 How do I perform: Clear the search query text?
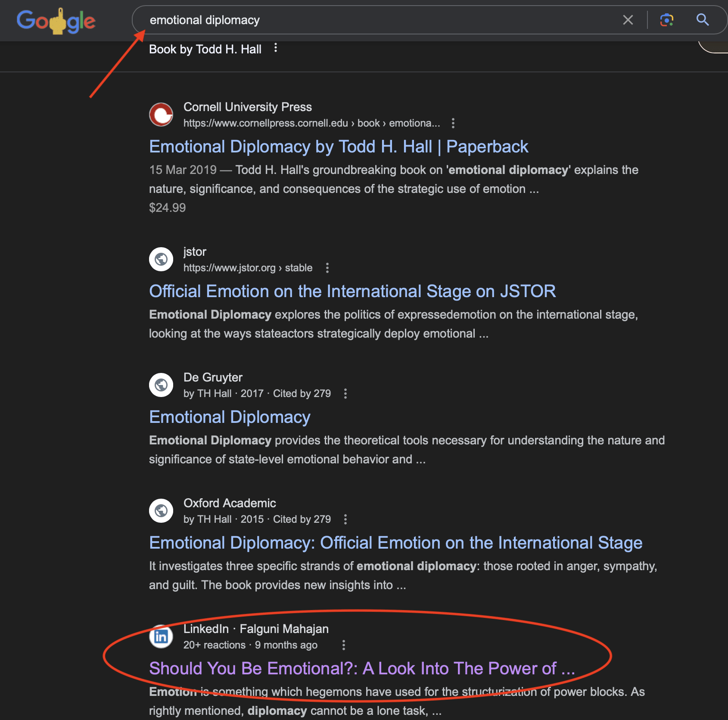628,20
